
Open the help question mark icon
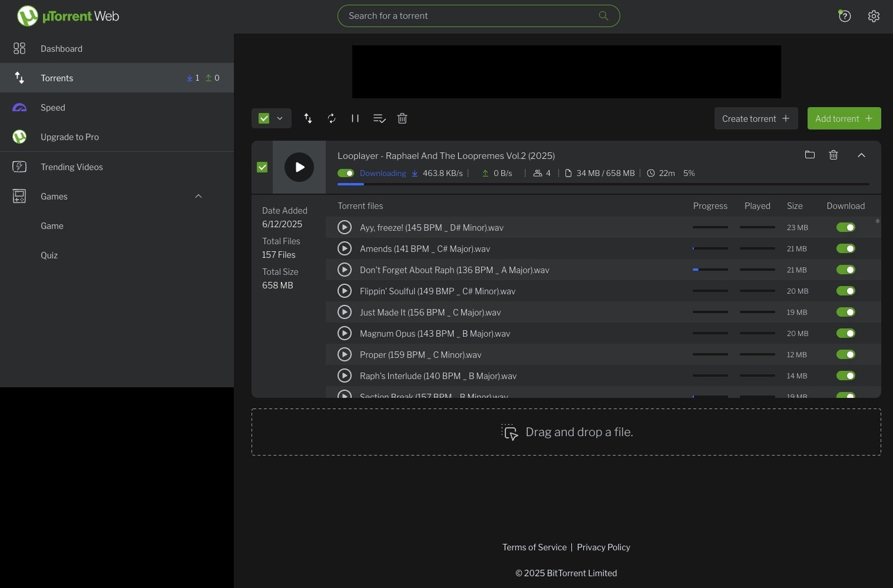(845, 16)
